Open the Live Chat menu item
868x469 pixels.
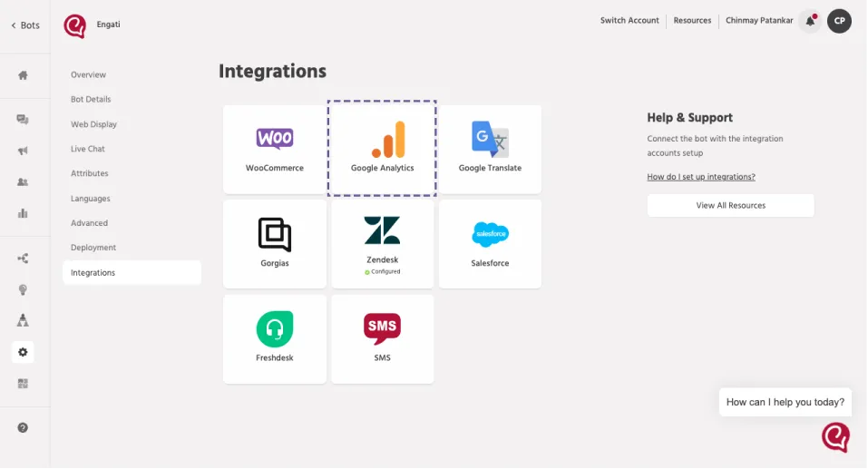click(87, 149)
